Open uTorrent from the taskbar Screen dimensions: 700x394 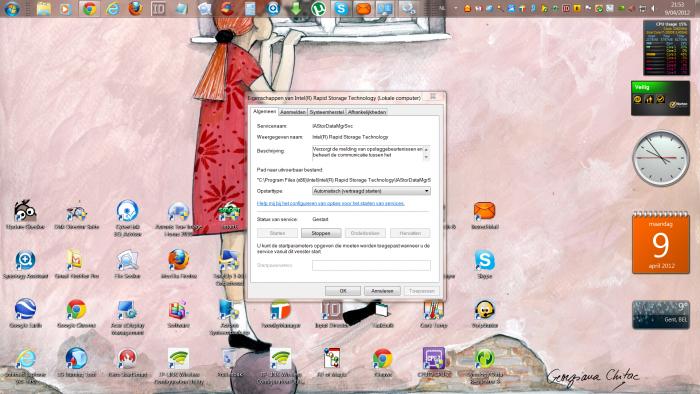[318, 8]
